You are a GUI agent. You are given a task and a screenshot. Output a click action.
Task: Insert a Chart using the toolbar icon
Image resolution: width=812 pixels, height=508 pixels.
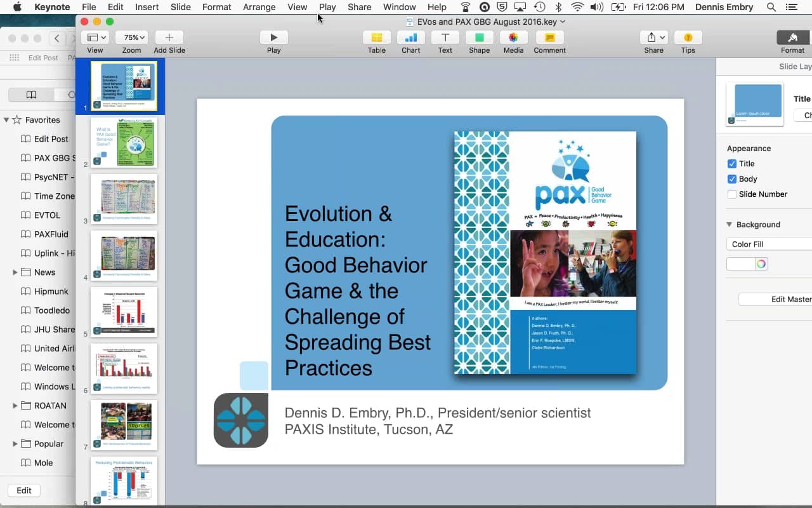(411, 37)
